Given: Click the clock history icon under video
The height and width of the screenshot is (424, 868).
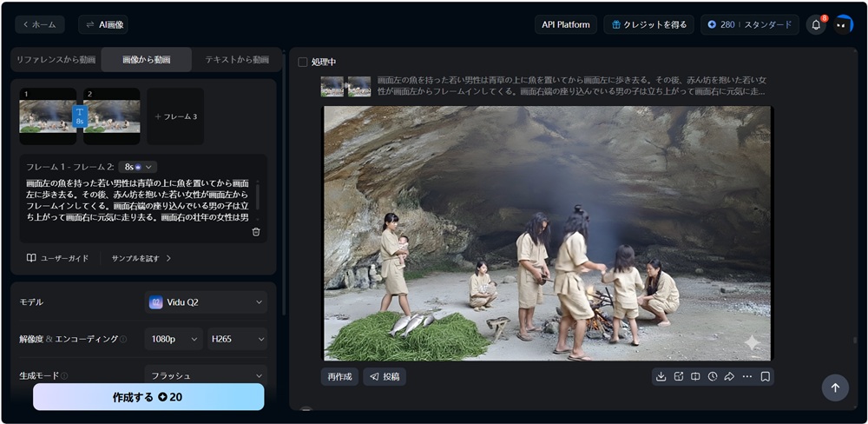Looking at the screenshot, I should point(713,376).
